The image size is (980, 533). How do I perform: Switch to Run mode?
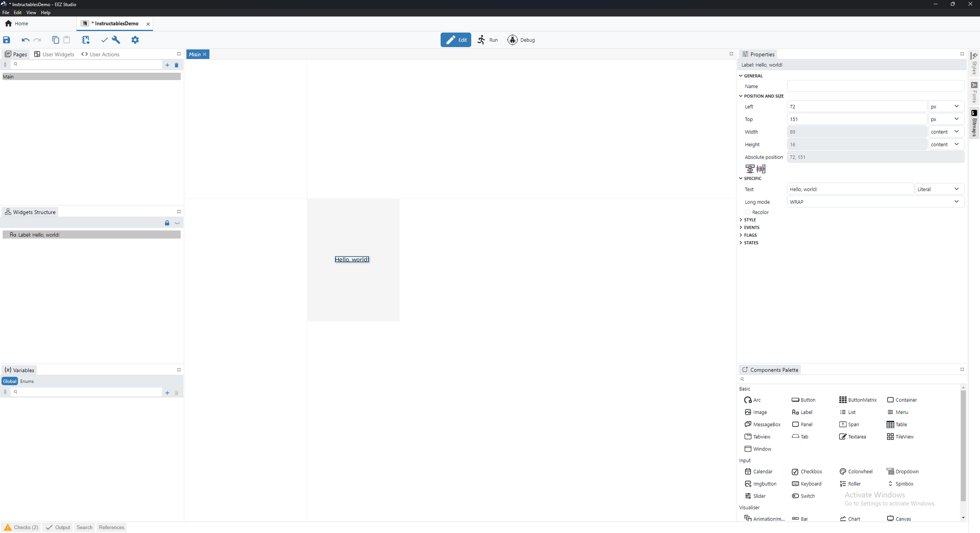click(488, 40)
